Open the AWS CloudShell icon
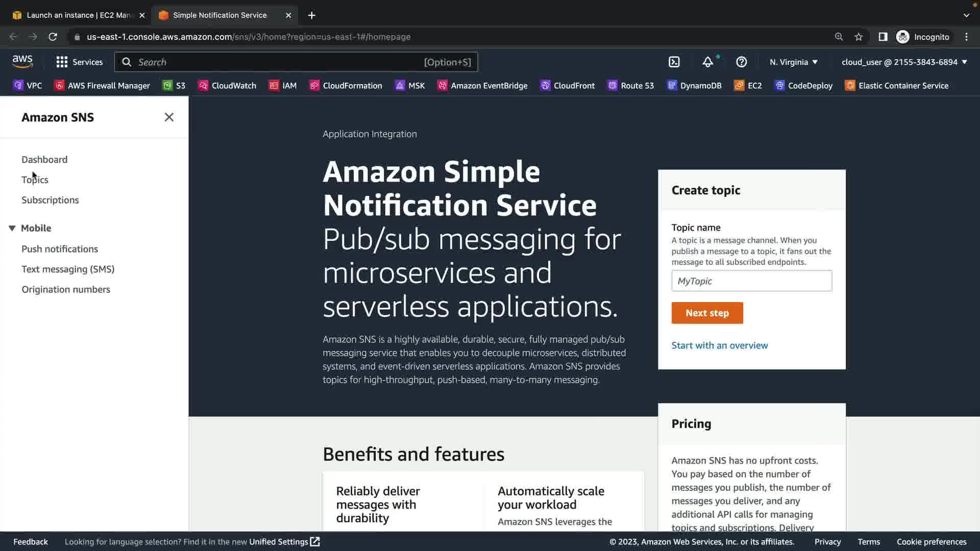980x551 pixels. pos(674,62)
